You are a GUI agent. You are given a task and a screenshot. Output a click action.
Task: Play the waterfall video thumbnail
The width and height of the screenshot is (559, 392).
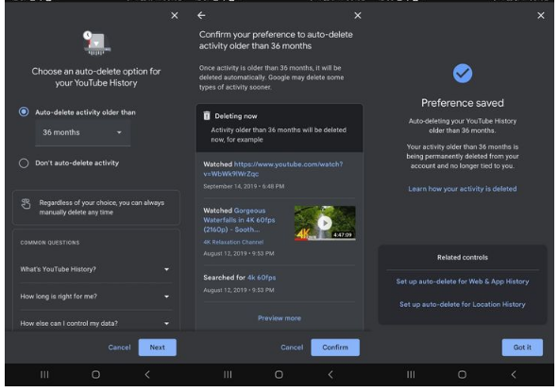pos(325,223)
